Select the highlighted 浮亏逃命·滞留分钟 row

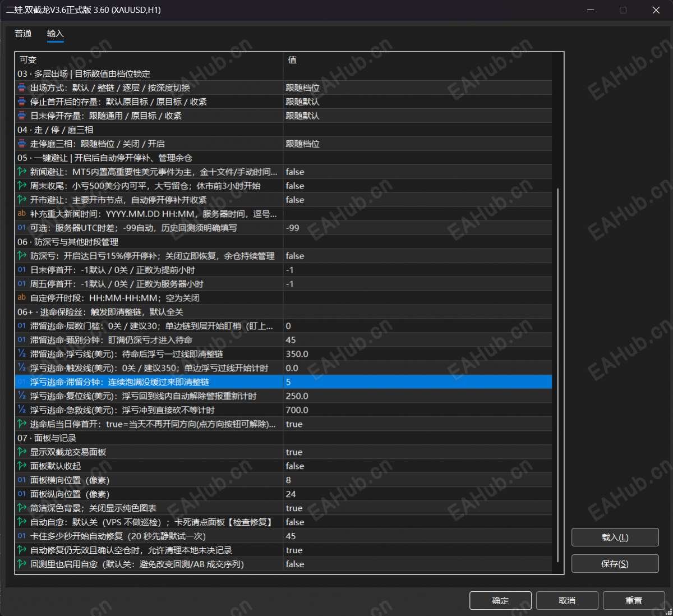(283, 382)
